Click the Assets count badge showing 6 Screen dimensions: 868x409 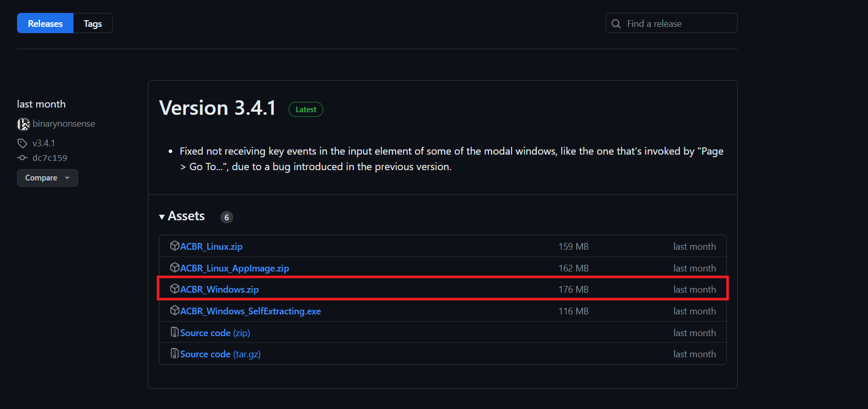pos(227,217)
